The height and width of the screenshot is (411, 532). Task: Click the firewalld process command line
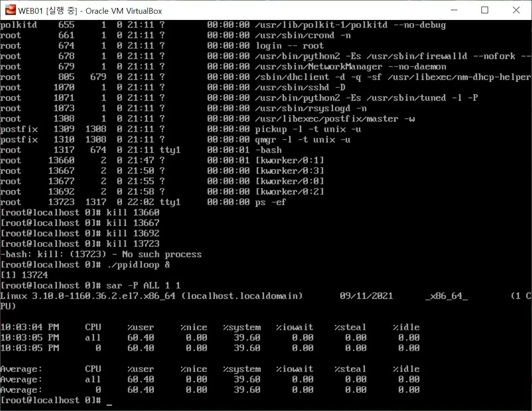393,56
